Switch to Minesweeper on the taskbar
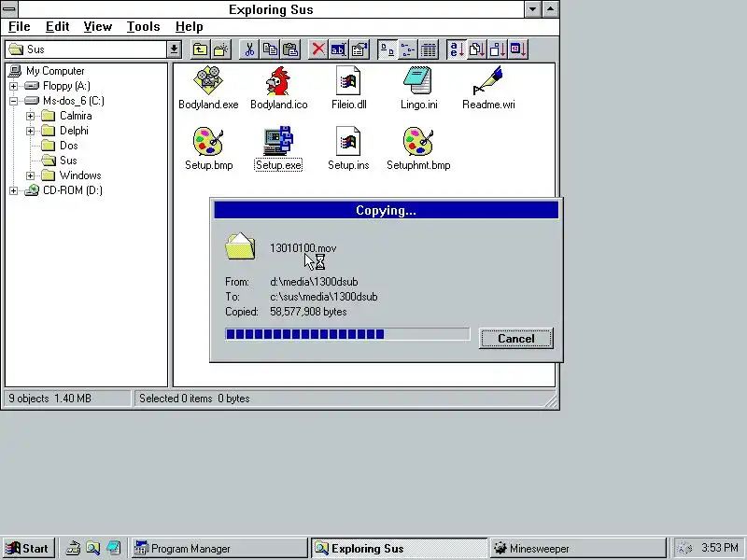The height and width of the screenshot is (560, 747). point(578,549)
